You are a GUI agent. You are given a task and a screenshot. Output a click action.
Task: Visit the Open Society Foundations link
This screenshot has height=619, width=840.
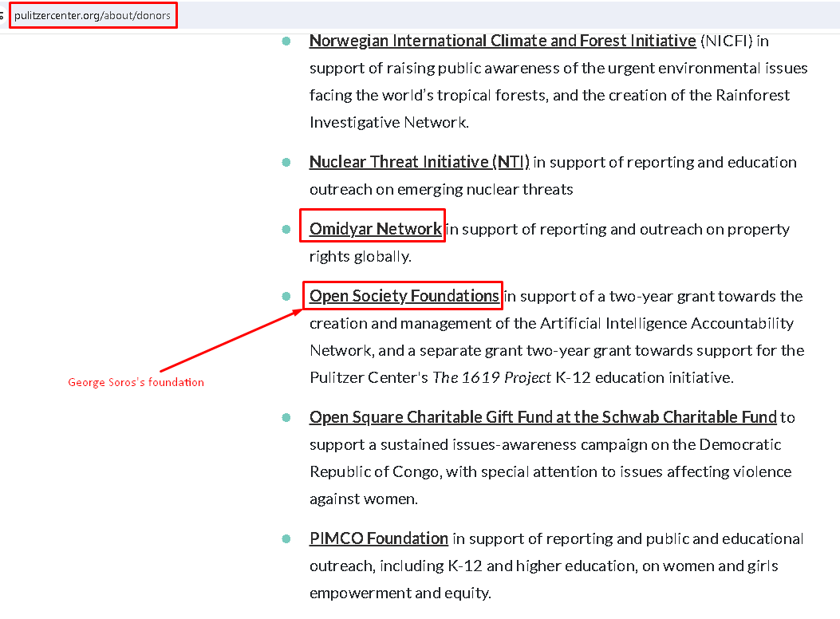click(404, 296)
